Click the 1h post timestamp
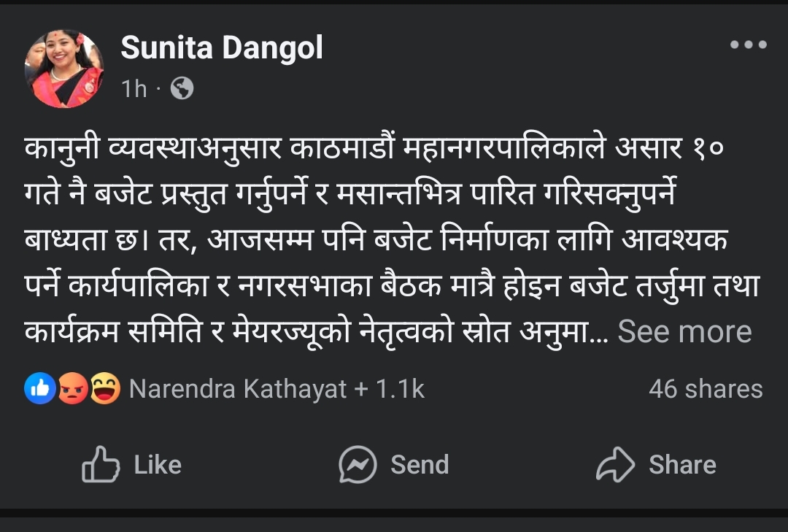This screenshot has height=532, width=788. tap(134, 89)
